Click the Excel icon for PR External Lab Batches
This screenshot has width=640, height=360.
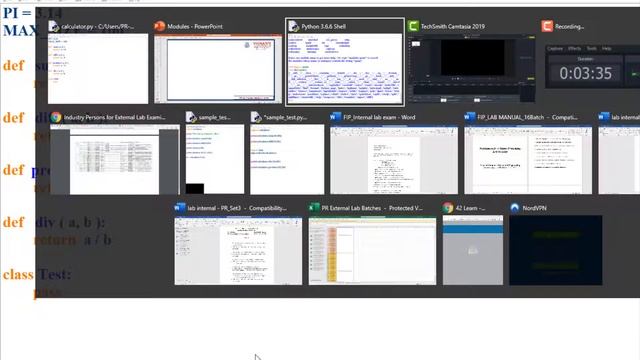tap(314, 208)
